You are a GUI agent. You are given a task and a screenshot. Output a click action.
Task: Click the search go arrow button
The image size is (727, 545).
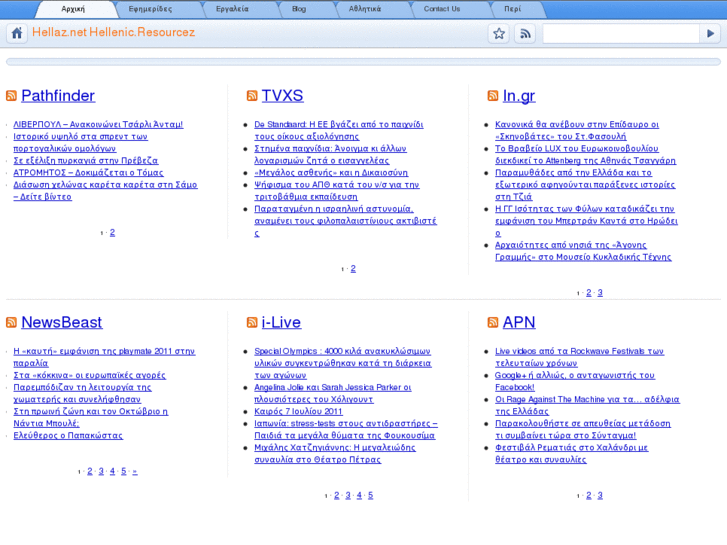tap(710, 33)
